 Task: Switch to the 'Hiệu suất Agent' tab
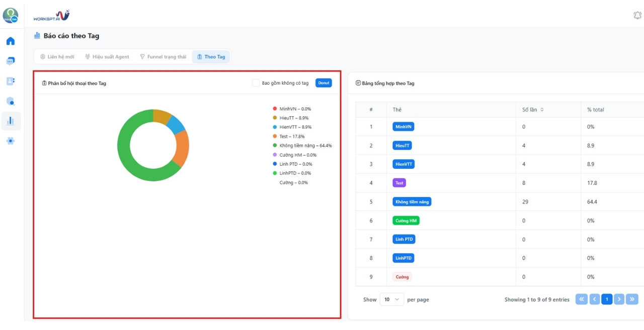click(x=107, y=57)
